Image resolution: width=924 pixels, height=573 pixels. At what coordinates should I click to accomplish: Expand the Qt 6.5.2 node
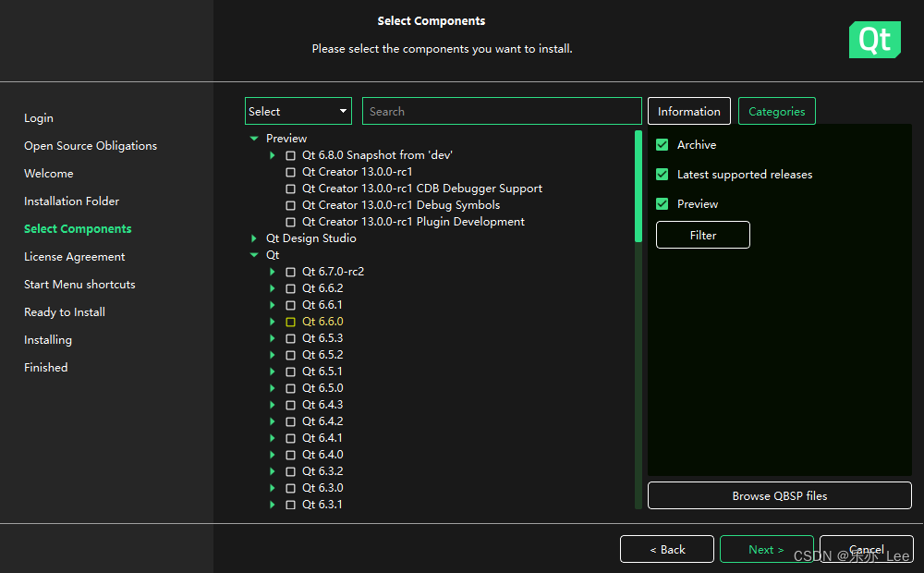(x=273, y=354)
